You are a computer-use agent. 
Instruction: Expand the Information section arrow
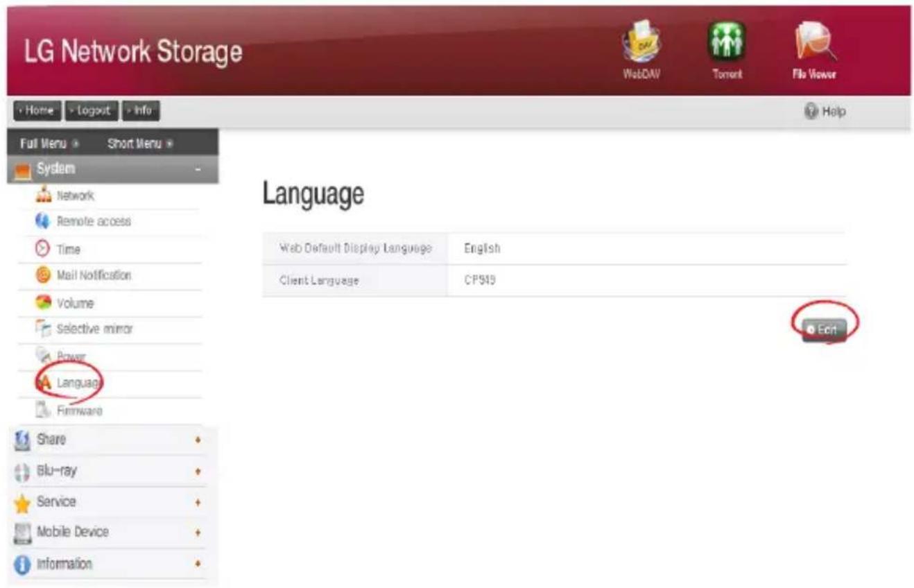click(199, 564)
